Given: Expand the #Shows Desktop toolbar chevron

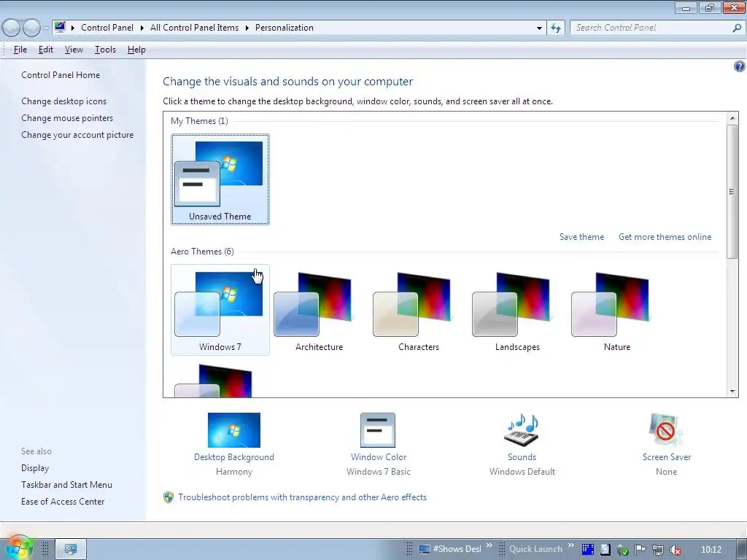Looking at the screenshot, I should [x=489, y=545].
